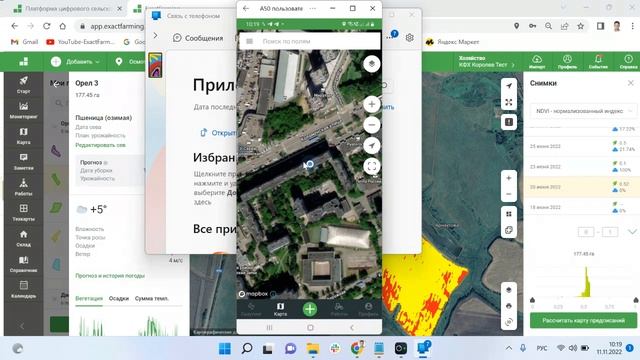The width and height of the screenshot is (640, 360).
Task: Switch to the Осадки tab
Action: (119, 298)
